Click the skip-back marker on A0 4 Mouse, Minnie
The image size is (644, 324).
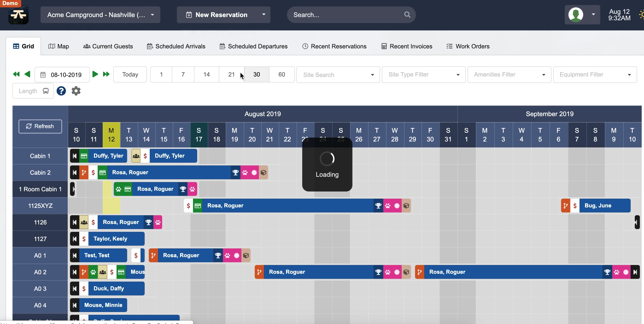pyautogui.click(x=74, y=305)
